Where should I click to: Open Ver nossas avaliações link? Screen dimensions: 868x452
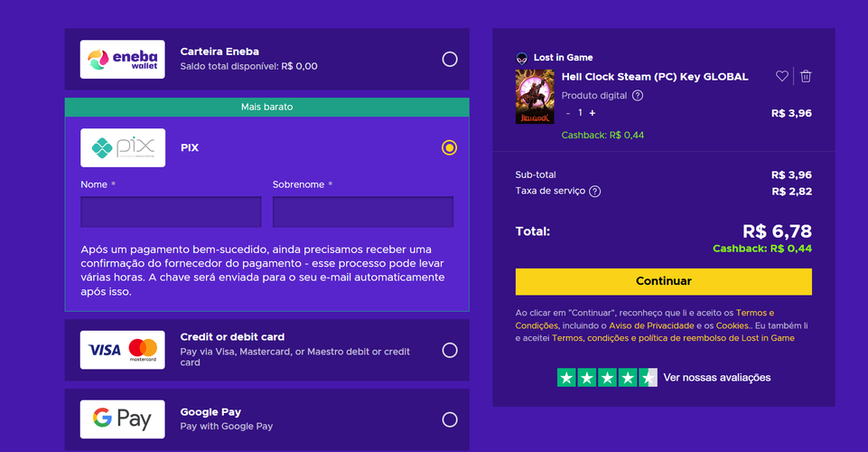[717, 378]
